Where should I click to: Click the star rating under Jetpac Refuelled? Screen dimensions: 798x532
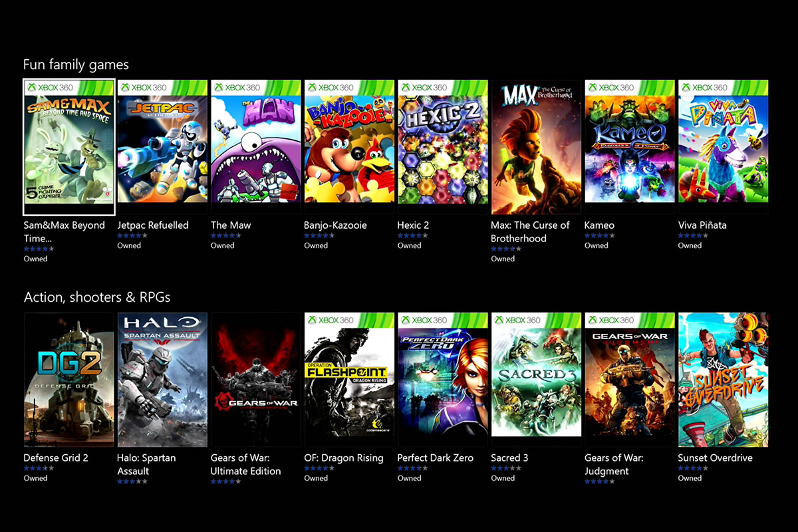(133, 235)
